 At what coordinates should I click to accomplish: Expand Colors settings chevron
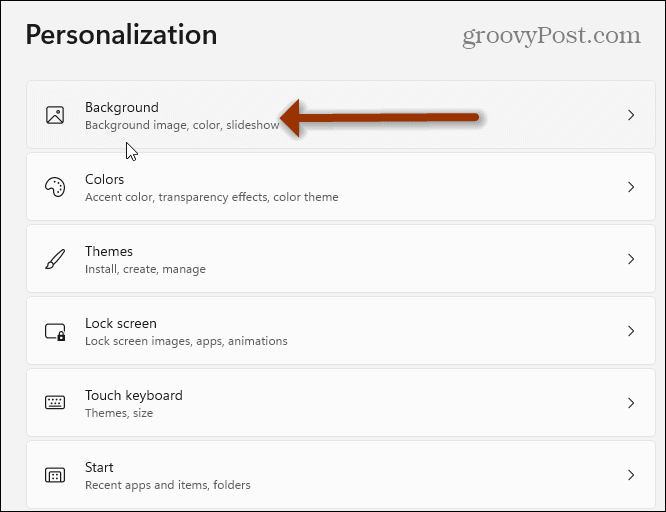click(x=631, y=187)
